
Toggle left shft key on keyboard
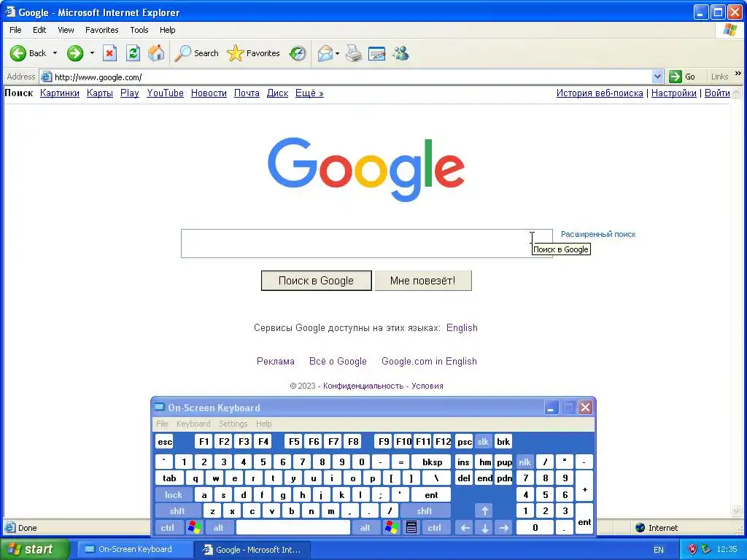[177, 511]
